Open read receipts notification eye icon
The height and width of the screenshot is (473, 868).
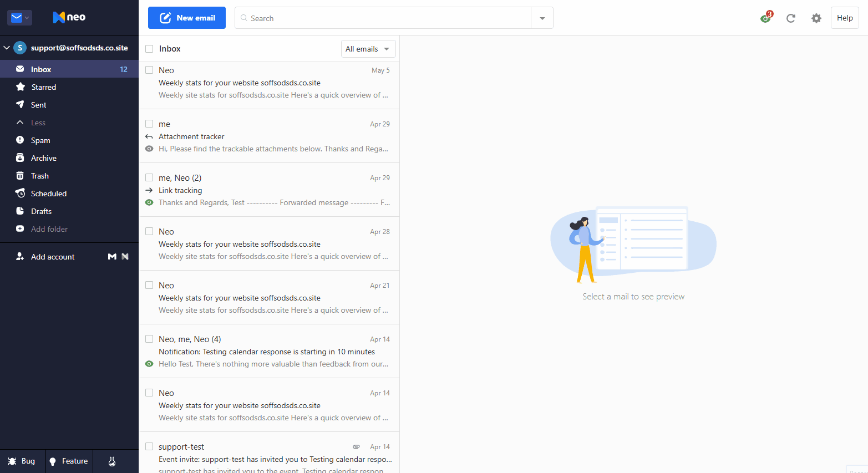(x=766, y=18)
